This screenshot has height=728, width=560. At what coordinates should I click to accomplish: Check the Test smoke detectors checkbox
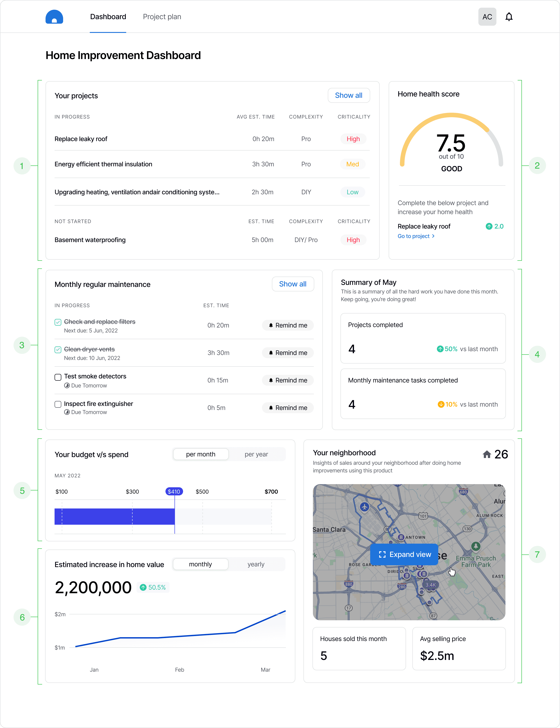tap(58, 377)
